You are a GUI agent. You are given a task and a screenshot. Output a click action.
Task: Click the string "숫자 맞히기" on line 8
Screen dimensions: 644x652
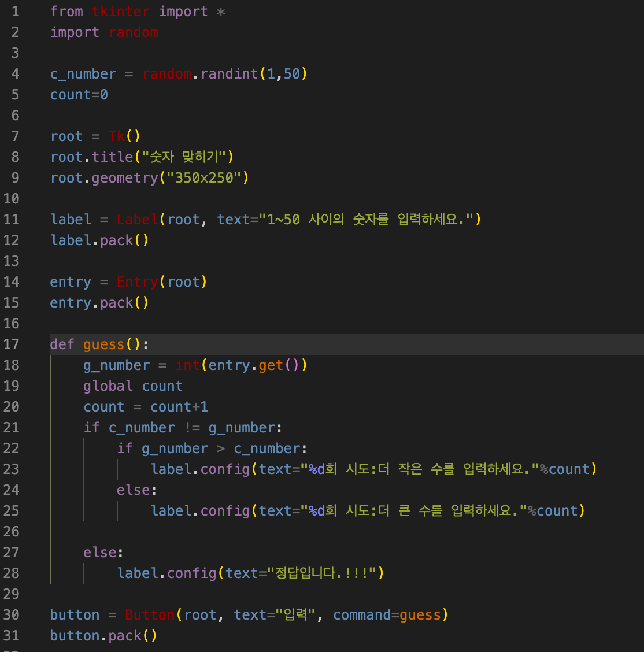click(x=184, y=157)
